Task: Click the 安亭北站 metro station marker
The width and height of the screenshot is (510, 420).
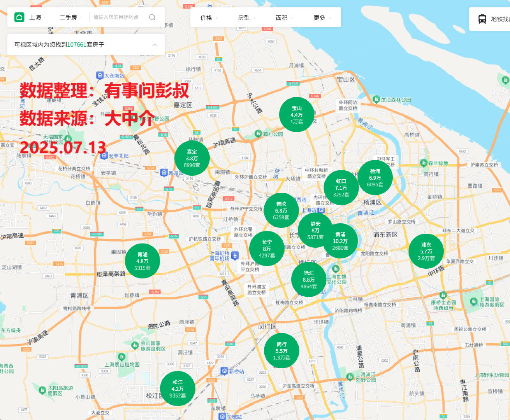Action: click(x=104, y=154)
